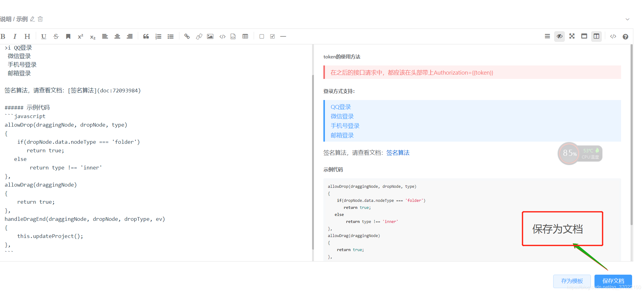Image resolution: width=644 pixels, height=293 pixels.
Task: Open the image insert option
Action: (x=210, y=36)
